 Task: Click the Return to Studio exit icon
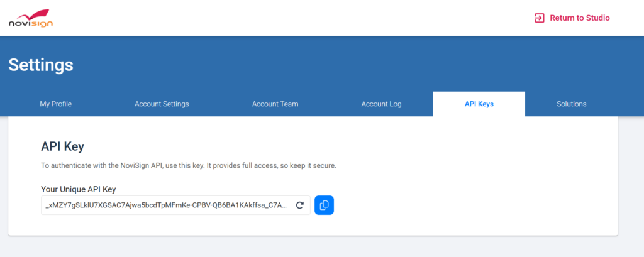[x=539, y=18]
